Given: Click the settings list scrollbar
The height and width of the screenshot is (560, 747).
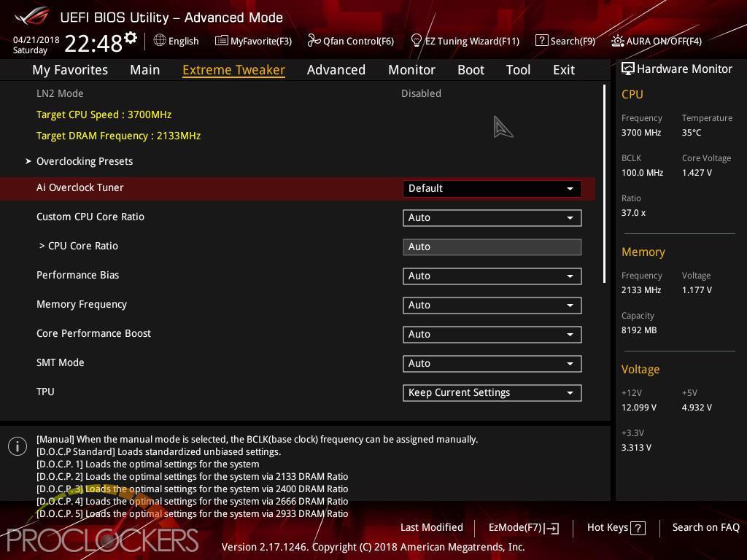Looking at the screenshot, I should [x=605, y=184].
